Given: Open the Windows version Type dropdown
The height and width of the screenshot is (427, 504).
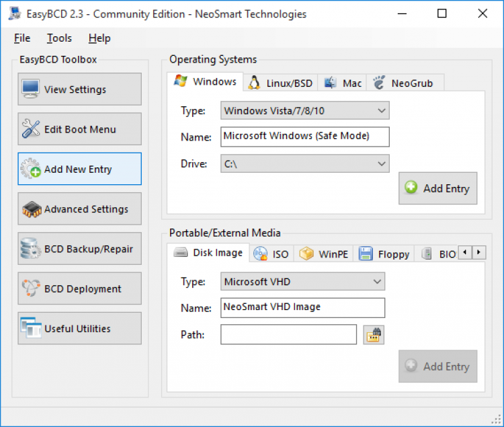Looking at the screenshot, I should click(x=305, y=110).
